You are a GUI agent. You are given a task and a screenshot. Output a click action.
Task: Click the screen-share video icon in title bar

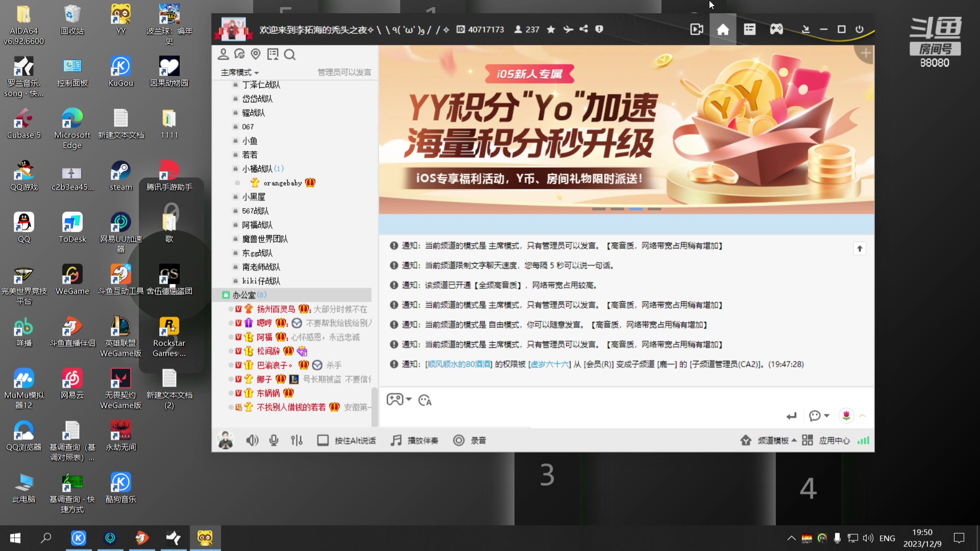tap(697, 29)
